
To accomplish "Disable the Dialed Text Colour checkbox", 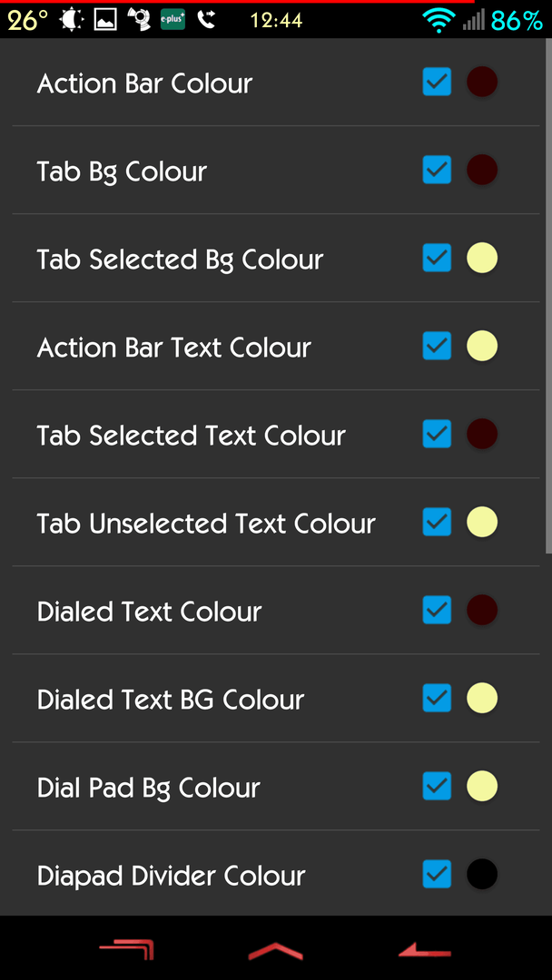I will 437,610.
